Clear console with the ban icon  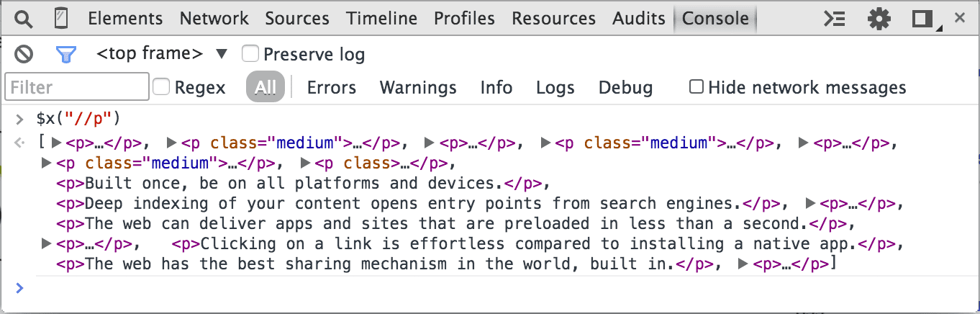coord(24,54)
